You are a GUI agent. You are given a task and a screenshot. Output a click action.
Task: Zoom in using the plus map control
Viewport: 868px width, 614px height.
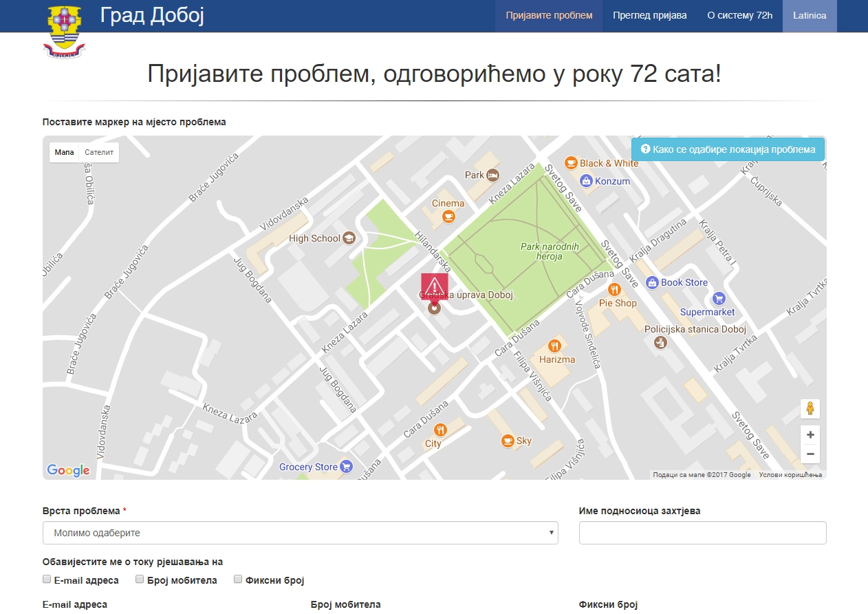(810, 434)
